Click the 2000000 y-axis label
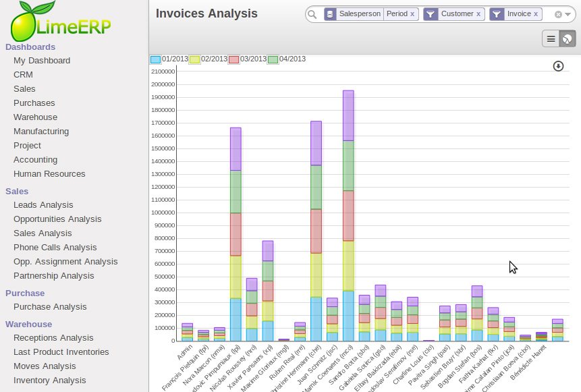 (x=163, y=84)
